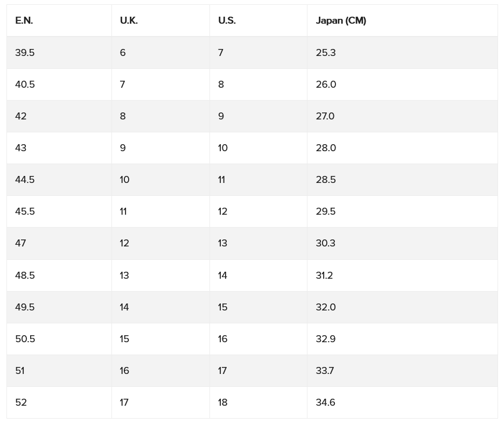Click the U.S. column header
The width and height of the screenshot is (504, 424).
pos(258,20)
